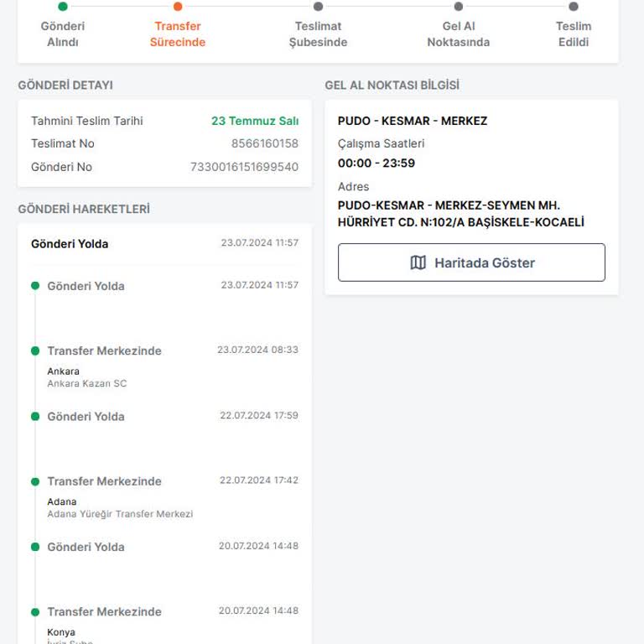Click green dot for Transfer Merkezinde Ankara
The image size is (644, 644).
pyautogui.click(x=35, y=351)
